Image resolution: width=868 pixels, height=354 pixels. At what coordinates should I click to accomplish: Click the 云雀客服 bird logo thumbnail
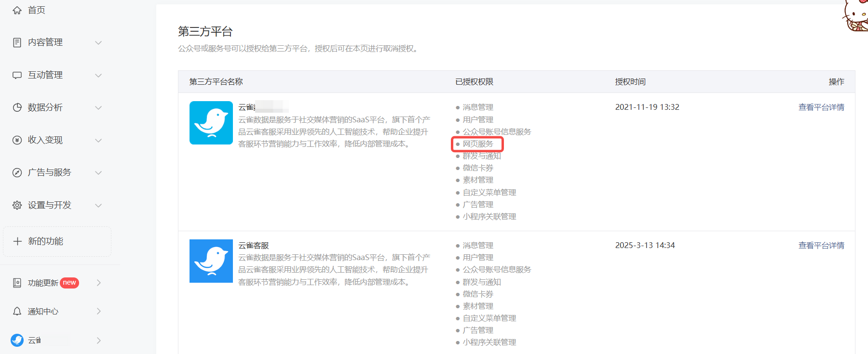[211, 261]
